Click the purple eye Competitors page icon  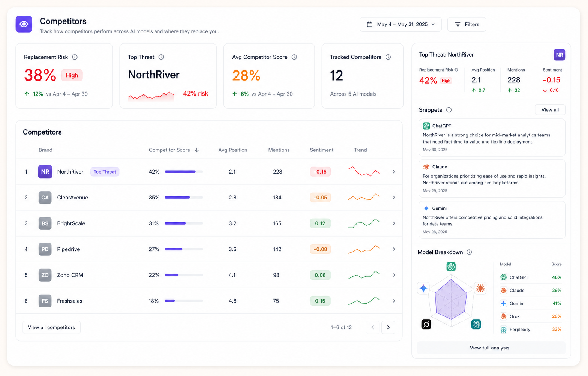point(24,24)
